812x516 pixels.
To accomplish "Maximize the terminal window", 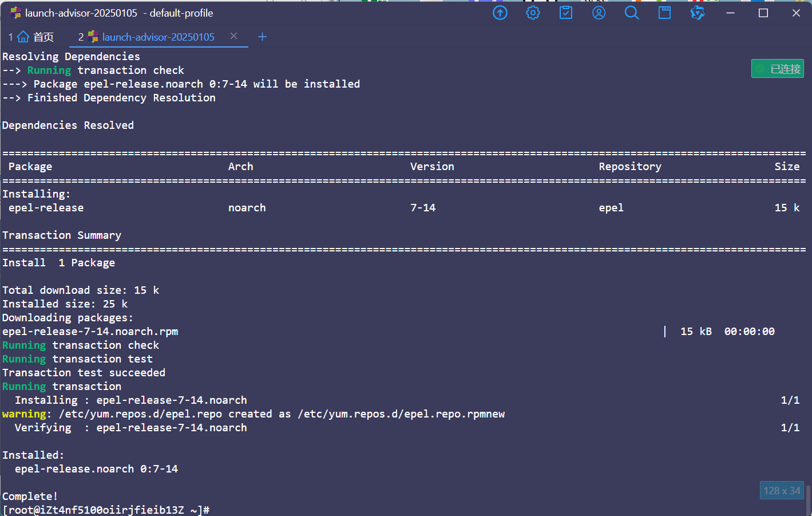I will 763,13.
